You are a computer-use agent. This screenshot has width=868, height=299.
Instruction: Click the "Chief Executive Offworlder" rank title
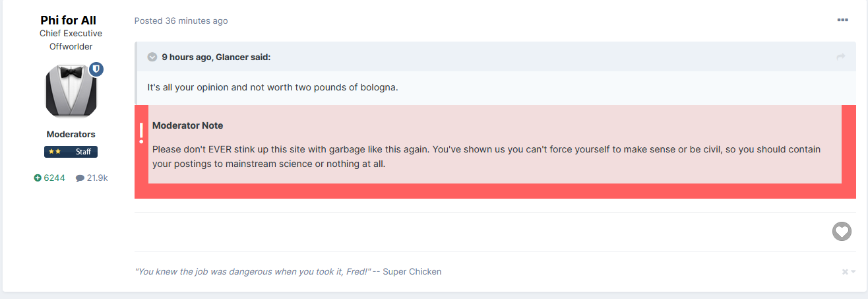pos(71,40)
